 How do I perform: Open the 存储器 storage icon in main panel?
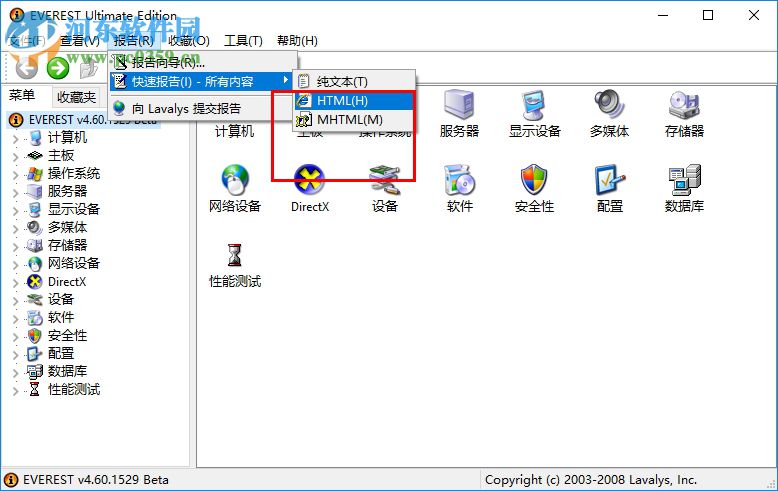[684, 105]
